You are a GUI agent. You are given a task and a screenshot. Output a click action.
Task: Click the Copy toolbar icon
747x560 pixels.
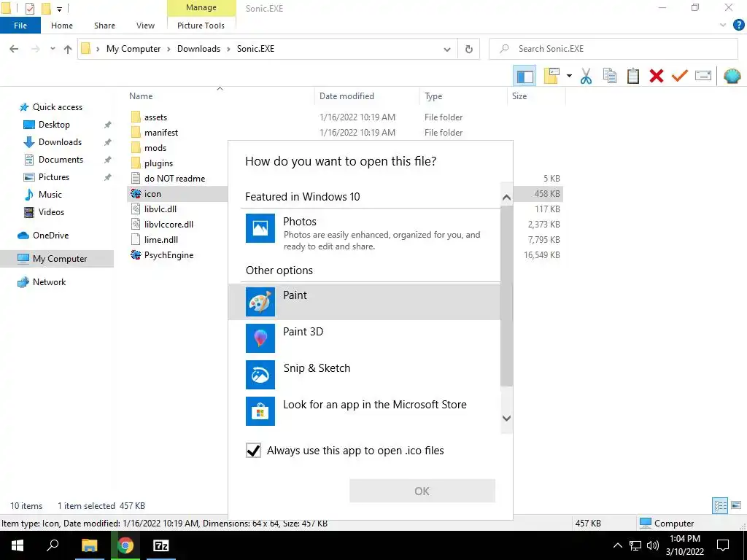click(609, 76)
